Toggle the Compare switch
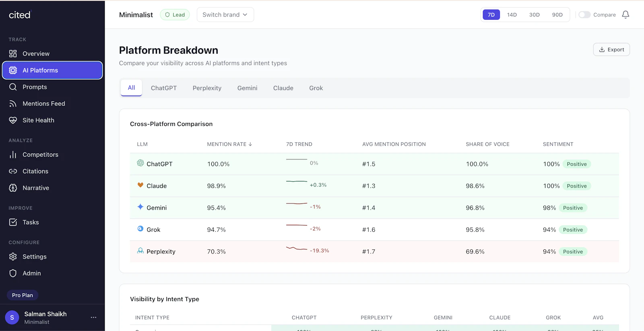Screen dimensions: 644x331 584,15
